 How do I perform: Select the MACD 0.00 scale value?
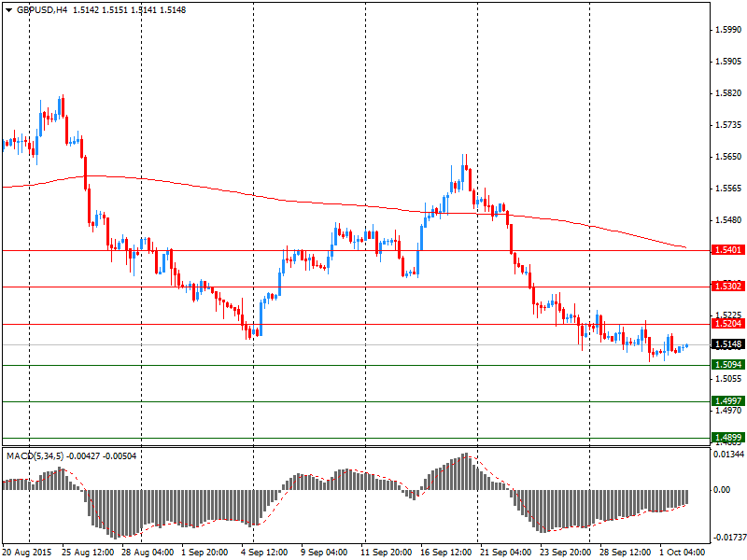click(722, 489)
